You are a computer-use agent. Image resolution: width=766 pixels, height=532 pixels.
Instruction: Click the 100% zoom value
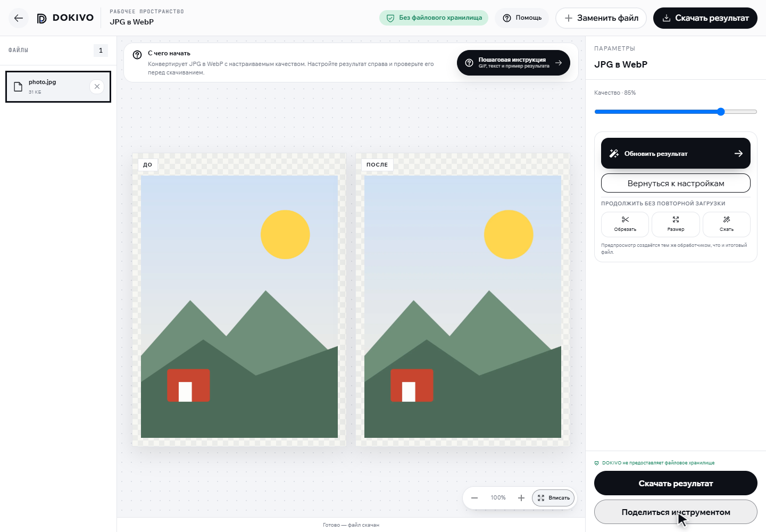pyautogui.click(x=498, y=498)
